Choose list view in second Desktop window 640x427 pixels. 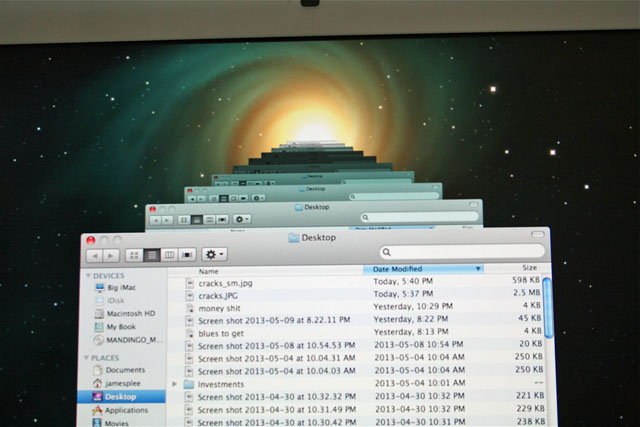[x=197, y=220]
